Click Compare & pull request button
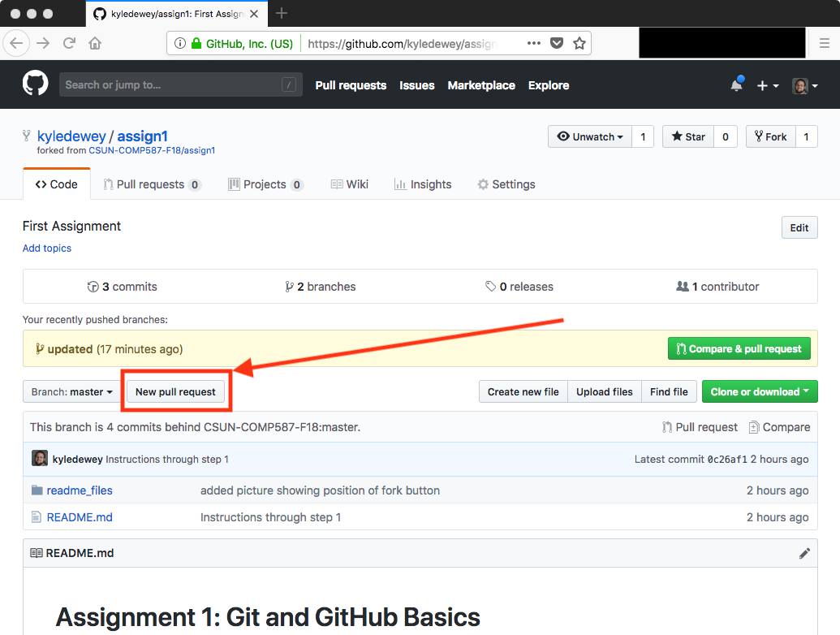 click(739, 349)
